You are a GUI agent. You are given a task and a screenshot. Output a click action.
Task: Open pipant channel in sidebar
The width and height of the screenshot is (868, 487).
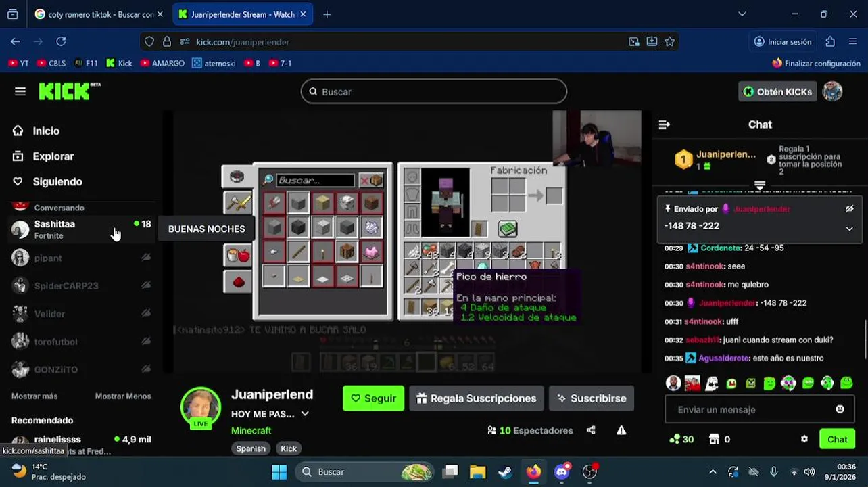pos(81,258)
